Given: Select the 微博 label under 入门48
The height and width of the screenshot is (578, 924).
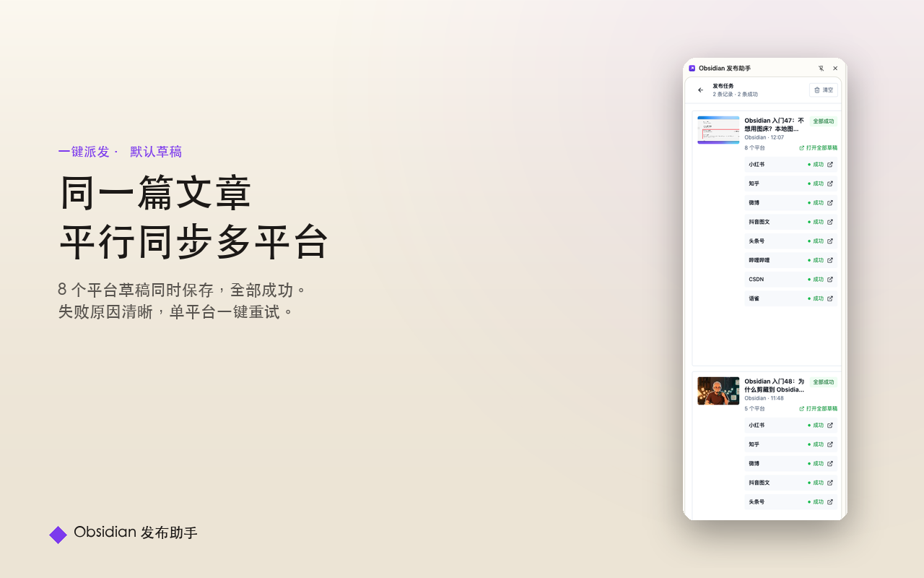Looking at the screenshot, I should coord(754,464).
